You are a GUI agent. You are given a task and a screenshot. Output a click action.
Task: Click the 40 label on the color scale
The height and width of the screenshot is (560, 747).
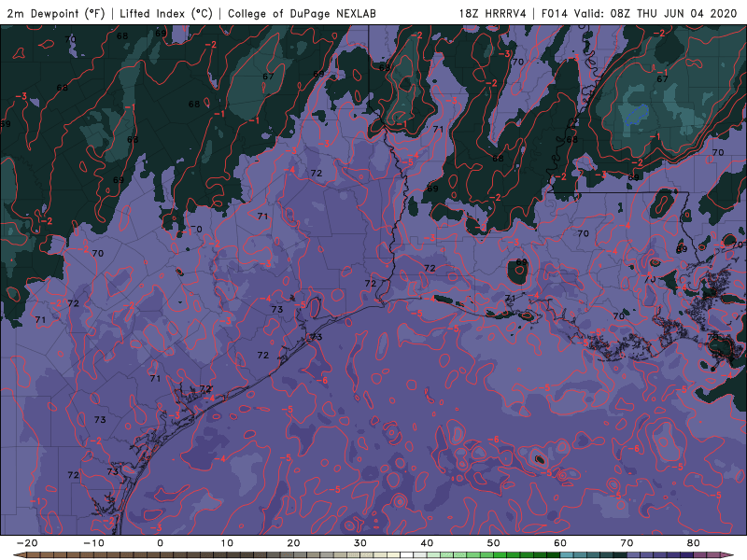427,543
